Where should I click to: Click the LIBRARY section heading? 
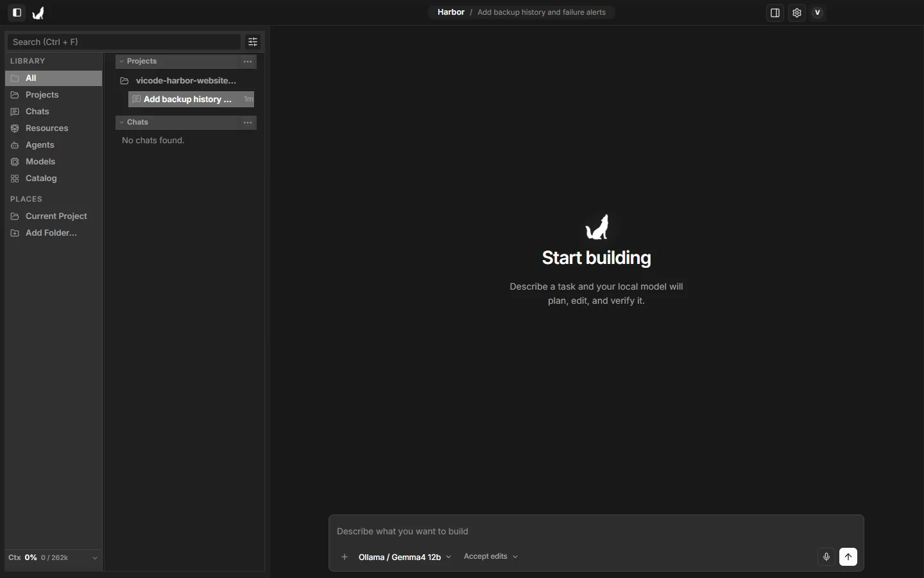coord(28,61)
